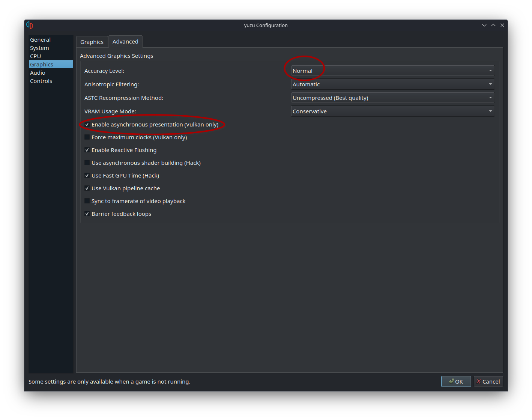The width and height of the screenshot is (532, 420).
Task: Select System in the settings sidebar
Action: click(x=51, y=48)
